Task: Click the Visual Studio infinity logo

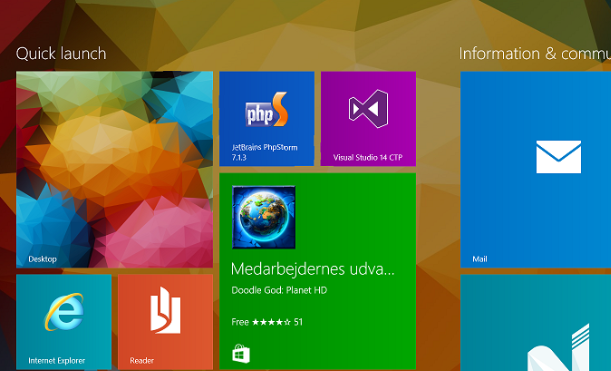Action: (368, 109)
